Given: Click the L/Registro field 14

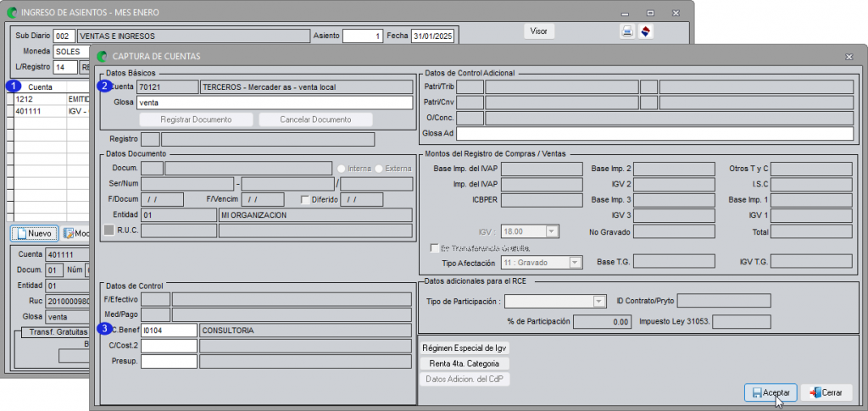Looking at the screenshot, I should (x=65, y=67).
